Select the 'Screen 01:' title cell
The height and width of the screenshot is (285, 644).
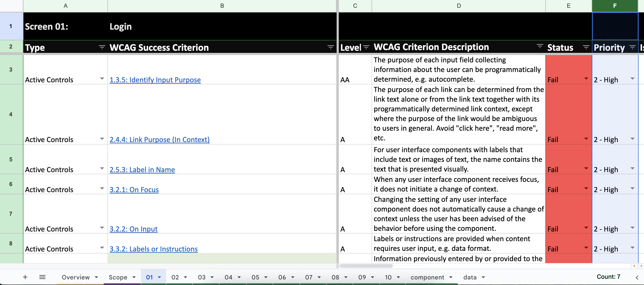(x=65, y=26)
